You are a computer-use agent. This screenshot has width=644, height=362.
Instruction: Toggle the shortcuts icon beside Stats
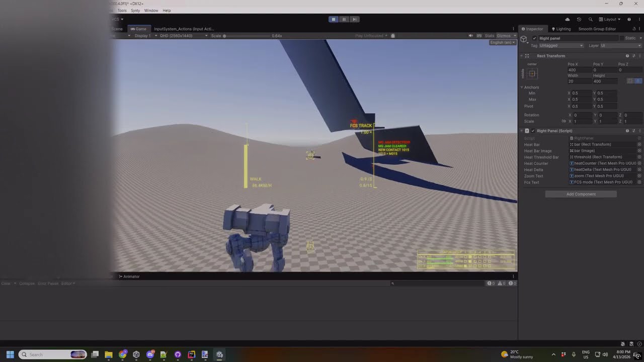coord(478,36)
